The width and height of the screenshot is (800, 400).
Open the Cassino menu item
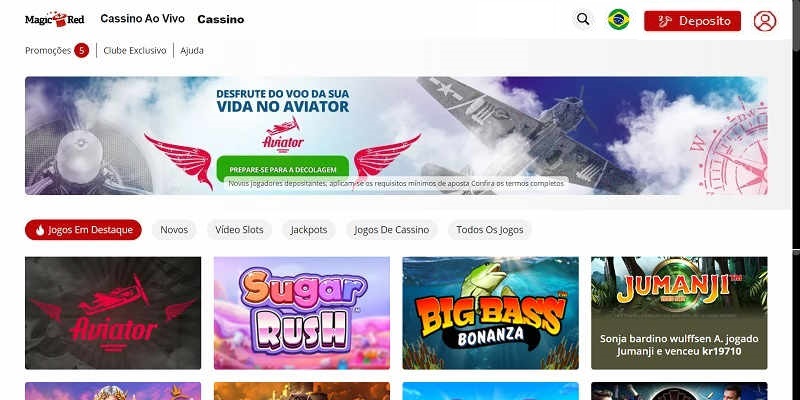(x=220, y=19)
